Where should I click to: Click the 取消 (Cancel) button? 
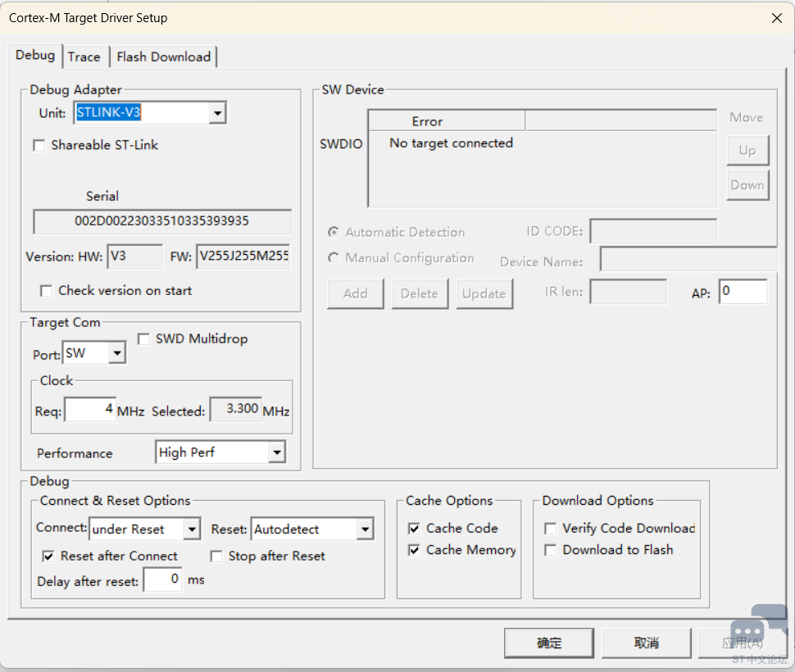647,643
